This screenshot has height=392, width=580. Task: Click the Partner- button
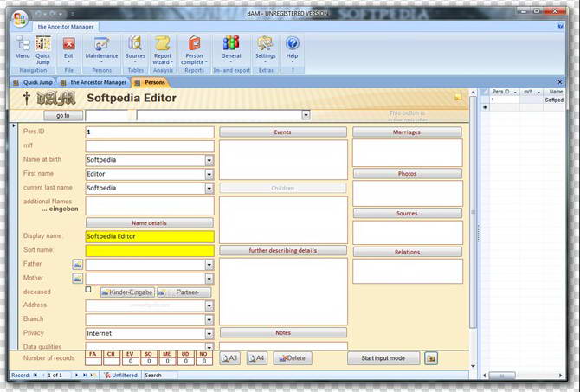184,292
